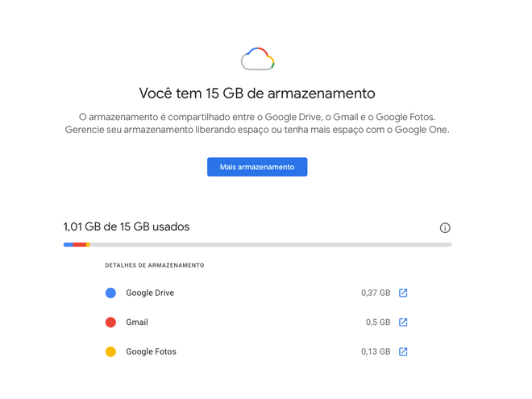Open Gmail external link icon

pyautogui.click(x=403, y=322)
